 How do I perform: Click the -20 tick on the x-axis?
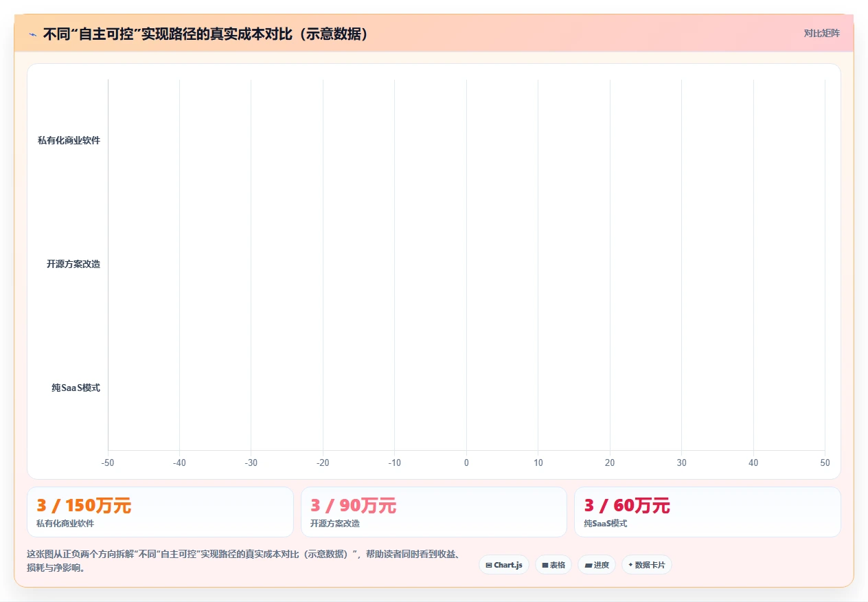pos(323,462)
